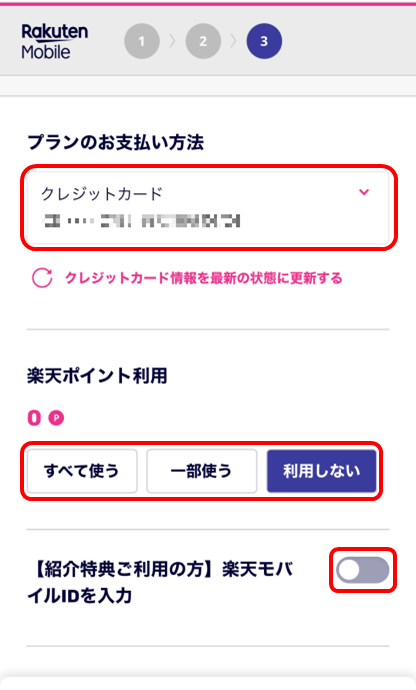
Task: Click the 楽天ポイント利用 heading
Action: pos(97,376)
